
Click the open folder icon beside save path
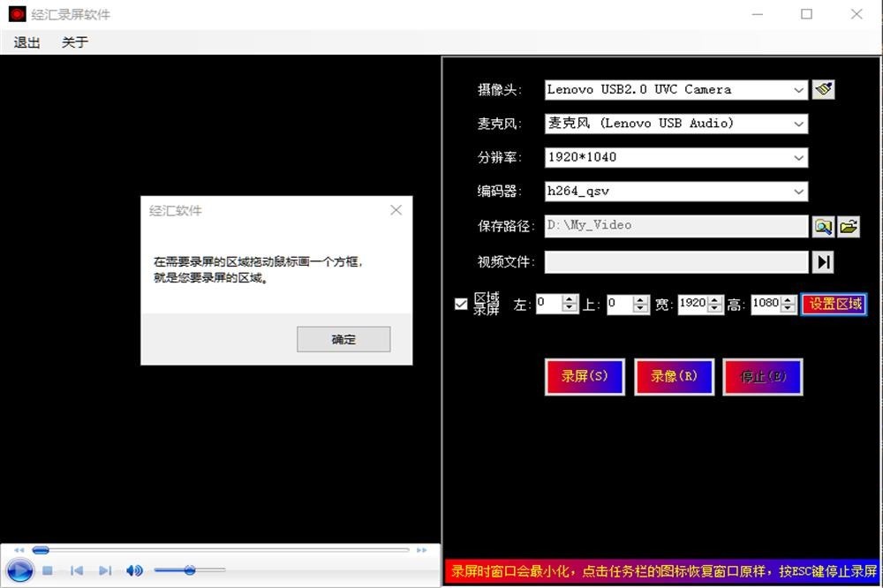click(x=848, y=226)
